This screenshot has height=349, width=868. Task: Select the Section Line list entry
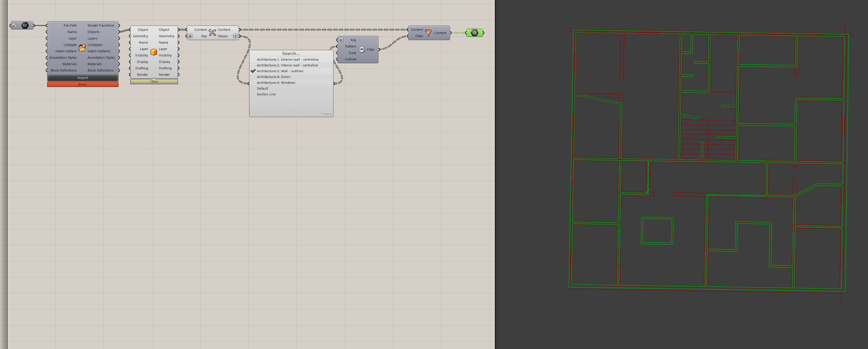pos(266,94)
